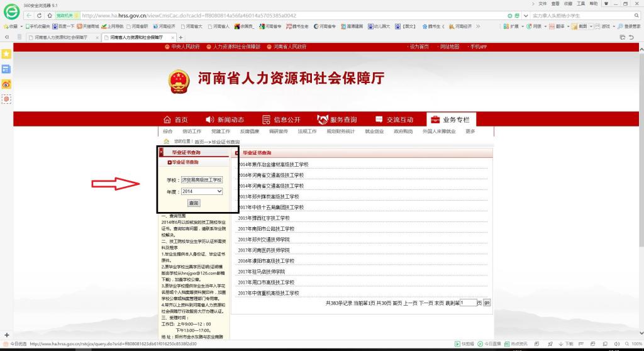Expand the address bar history dropdown arrow
The width and height of the screenshot is (644, 351).
coord(526,16)
